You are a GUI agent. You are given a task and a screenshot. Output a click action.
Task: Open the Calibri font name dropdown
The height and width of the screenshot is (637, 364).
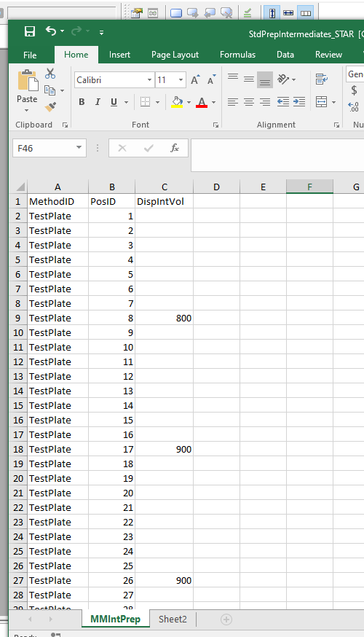(x=150, y=80)
